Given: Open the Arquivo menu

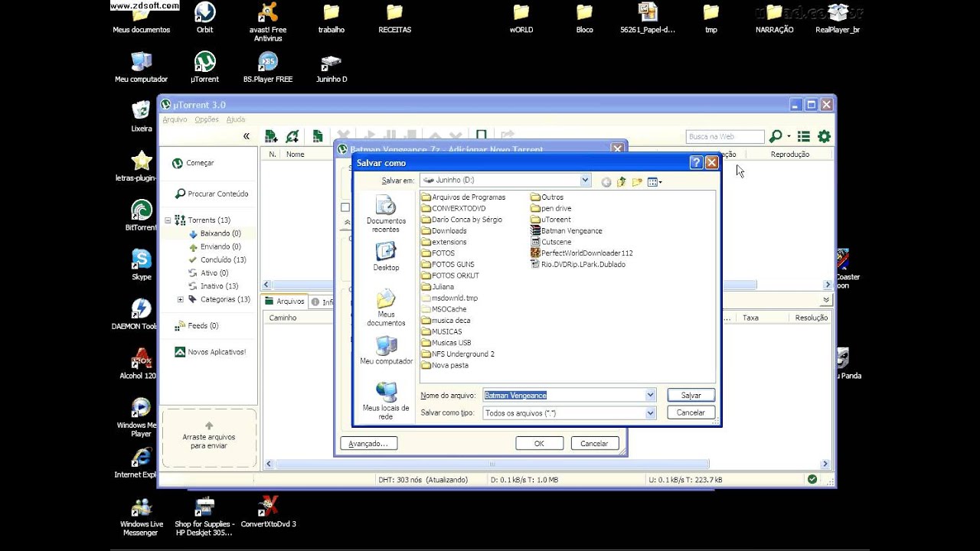Looking at the screenshot, I should click(x=175, y=119).
